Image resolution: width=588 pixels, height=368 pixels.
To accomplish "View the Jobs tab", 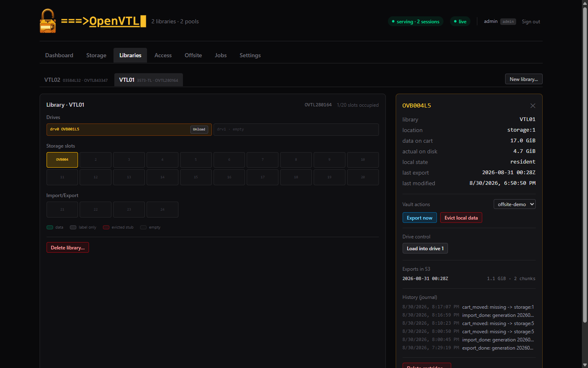I will pos(221,55).
